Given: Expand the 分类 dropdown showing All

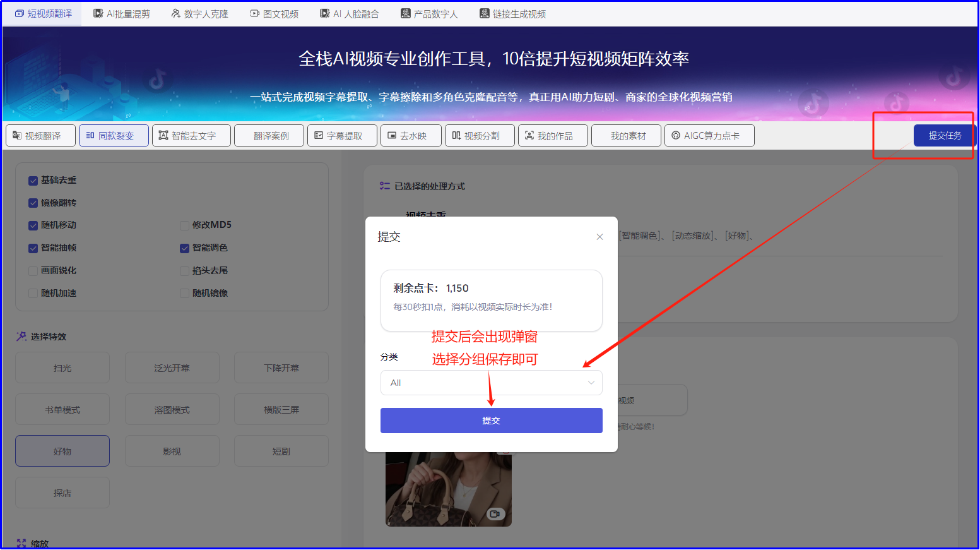Looking at the screenshot, I should (x=491, y=383).
